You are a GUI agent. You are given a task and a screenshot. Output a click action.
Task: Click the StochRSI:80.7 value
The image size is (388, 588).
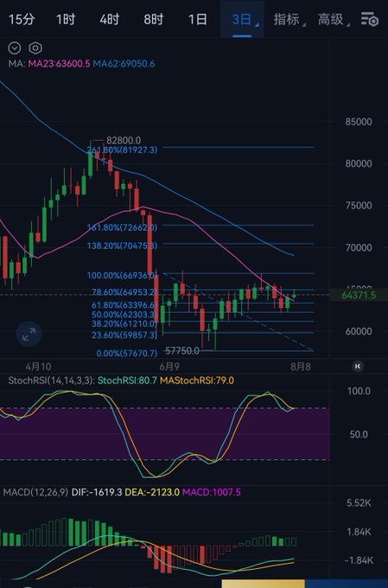coord(127,380)
